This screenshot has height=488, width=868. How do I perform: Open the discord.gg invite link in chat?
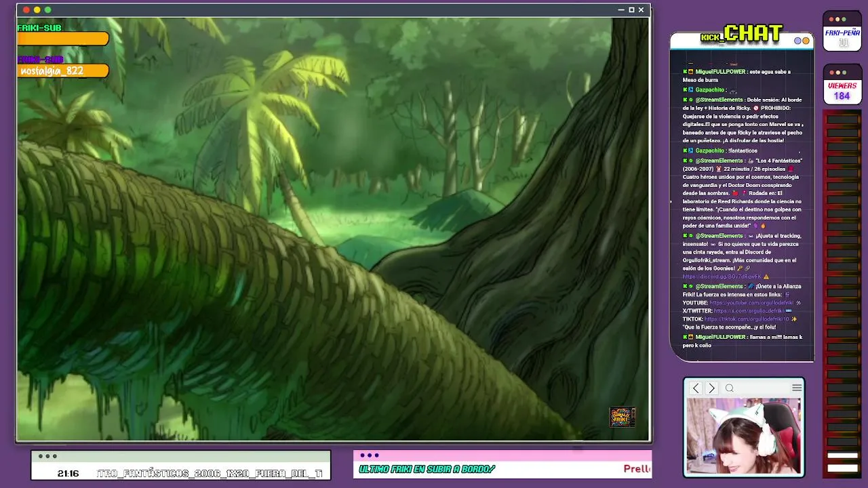pos(722,277)
